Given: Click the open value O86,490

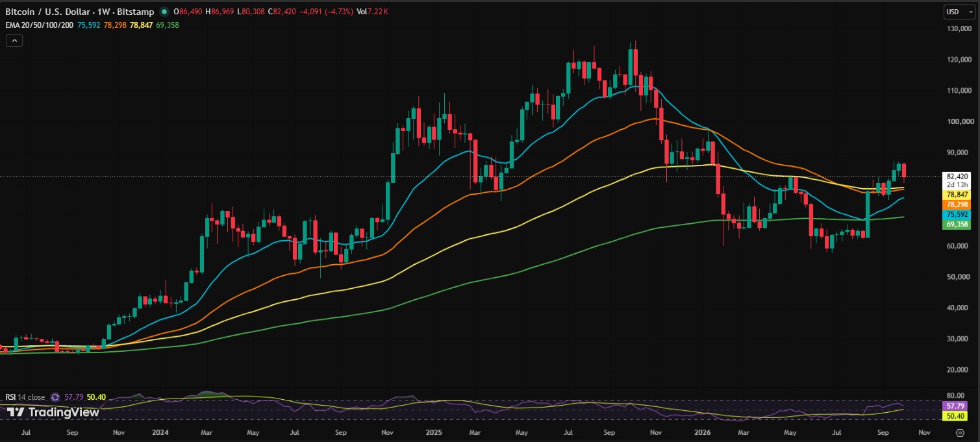Looking at the screenshot, I should click(x=189, y=12).
